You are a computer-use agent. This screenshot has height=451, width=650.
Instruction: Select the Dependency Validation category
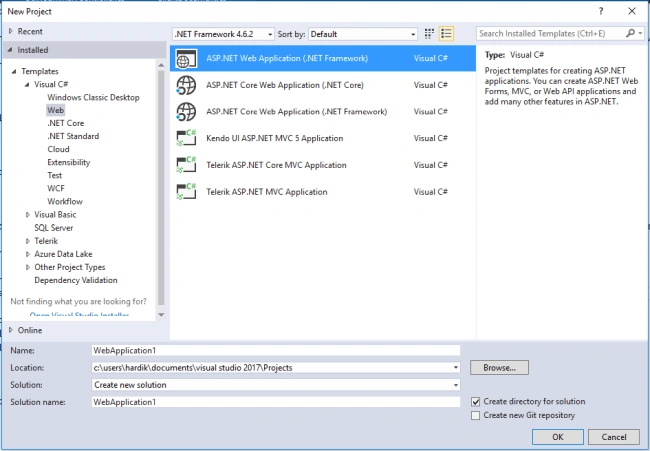click(76, 280)
